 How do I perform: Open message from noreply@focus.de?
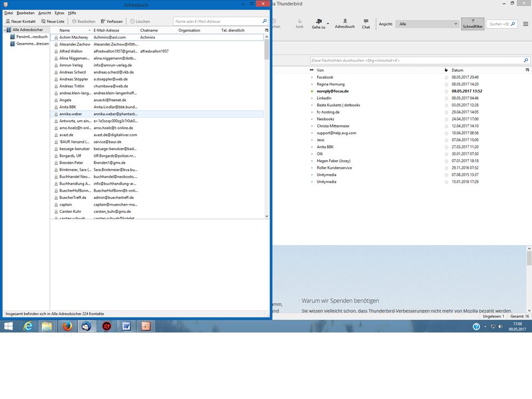[332, 91]
